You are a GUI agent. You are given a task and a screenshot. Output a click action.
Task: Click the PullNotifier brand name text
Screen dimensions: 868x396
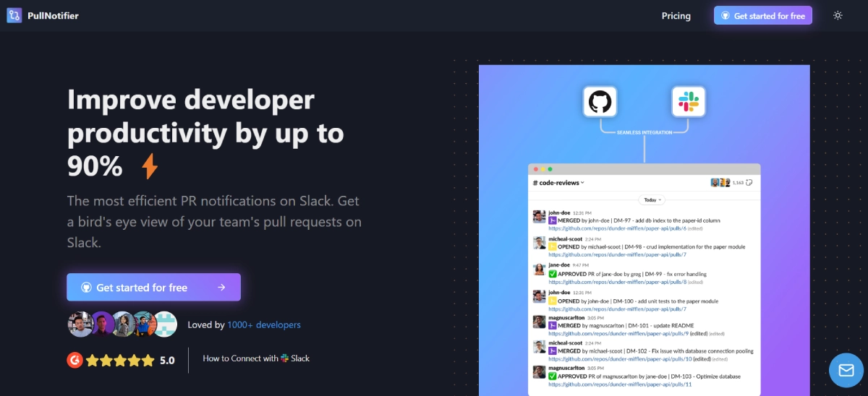(54, 15)
